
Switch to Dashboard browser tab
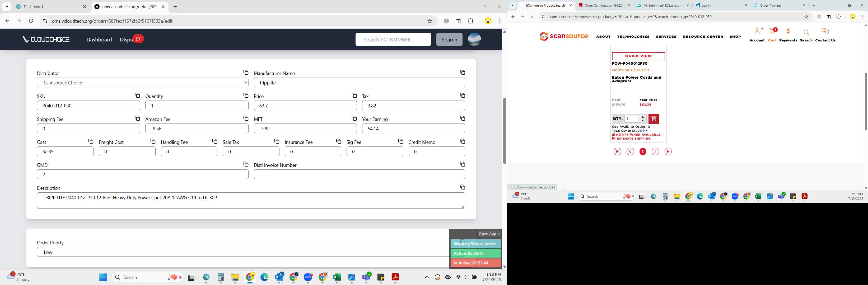51,7
